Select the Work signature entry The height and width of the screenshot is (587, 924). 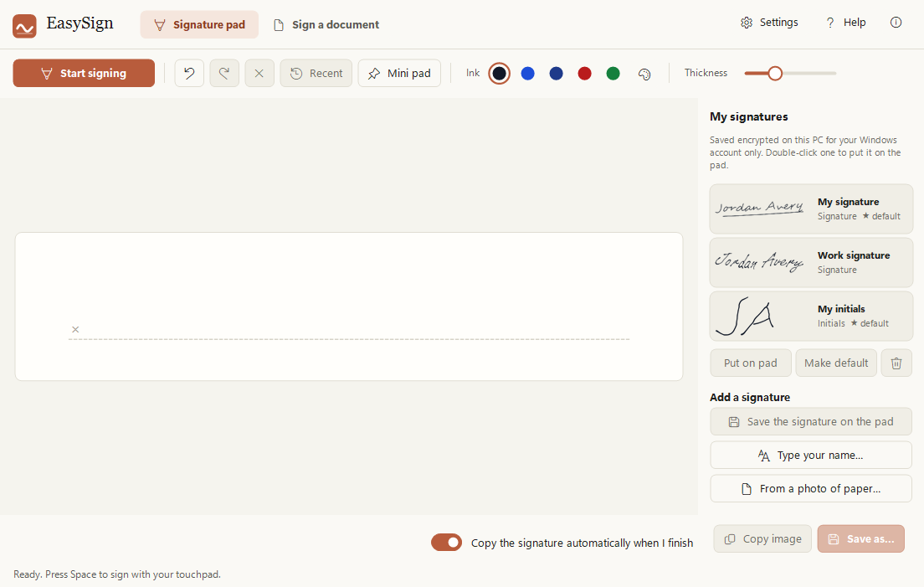[x=812, y=262]
